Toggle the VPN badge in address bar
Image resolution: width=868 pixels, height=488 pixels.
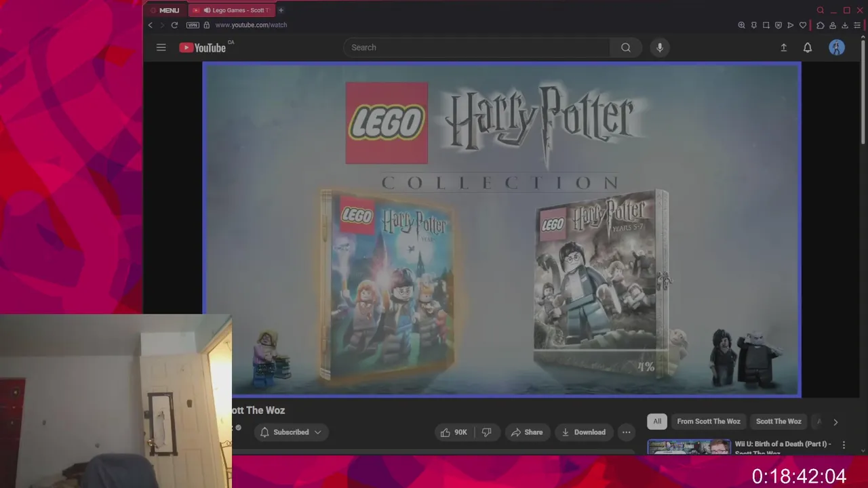[193, 25]
